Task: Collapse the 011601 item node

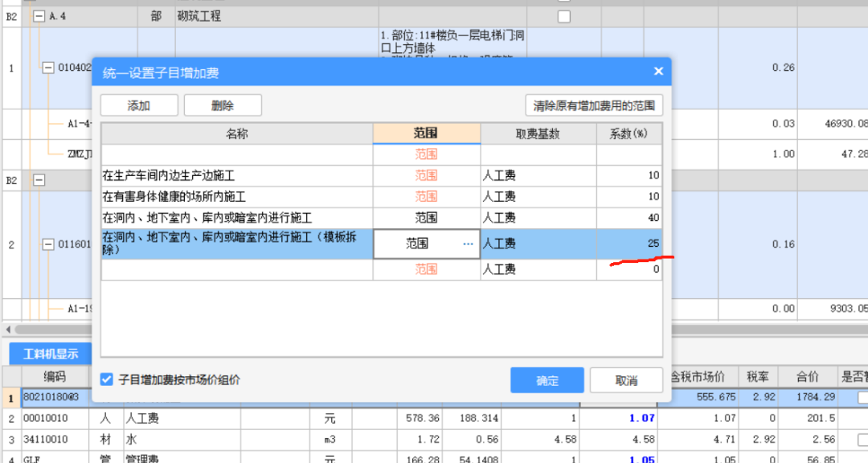Action: pos(48,244)
